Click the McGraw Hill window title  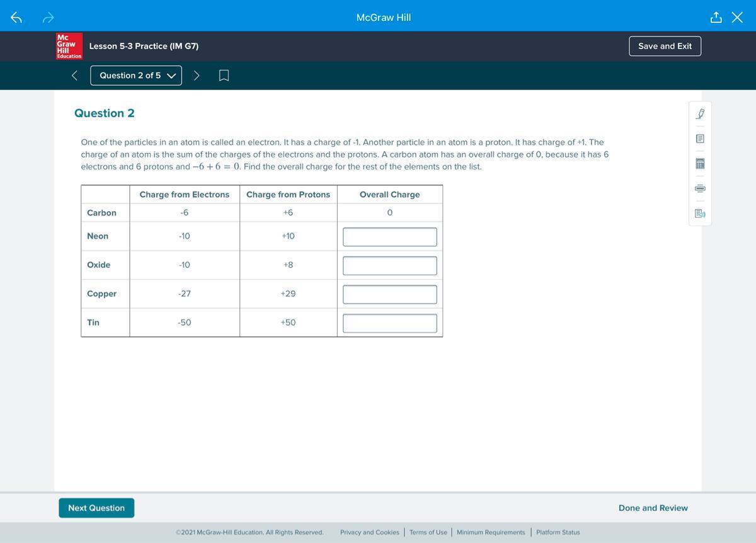click(x=384, y=18)
